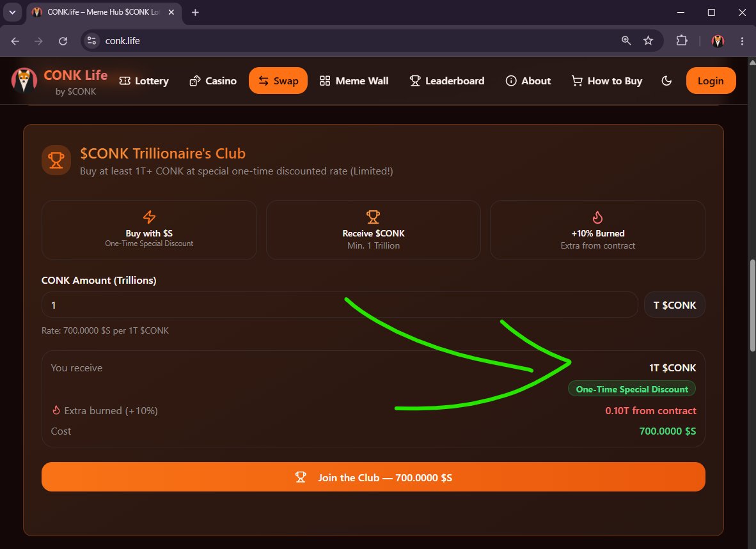
Task: Open the tab search dropdown arrow
Action: point(13,13)
